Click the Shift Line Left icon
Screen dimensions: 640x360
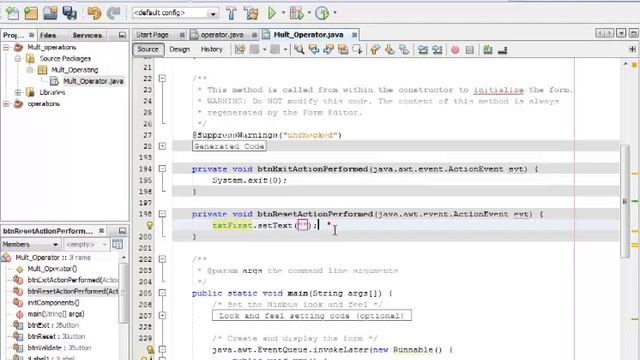click(423, 50)
